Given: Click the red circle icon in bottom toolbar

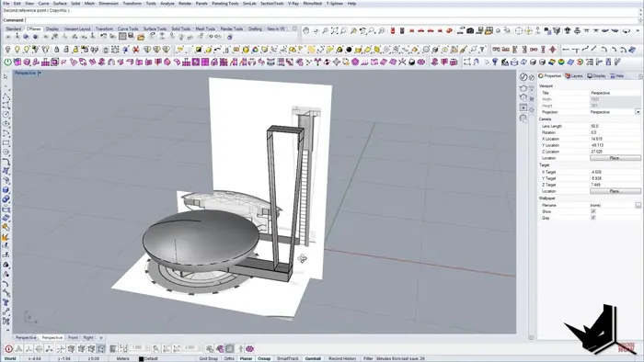Looking at the screenshot, I should pos(8,349).
